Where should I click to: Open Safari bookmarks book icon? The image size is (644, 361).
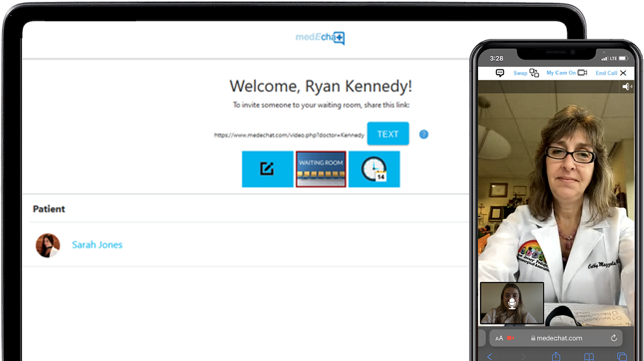[589, 356]
